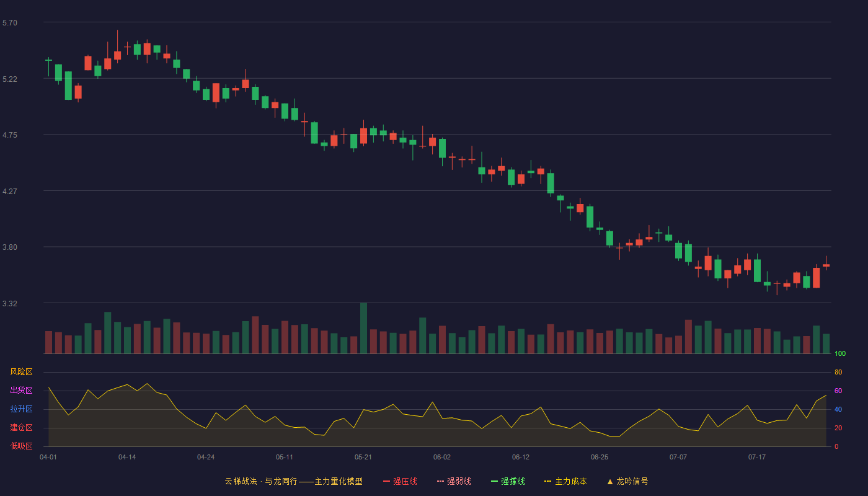Click the 4.75 price axis label
Screen dimensions: 868x496
pyautogui.click(x=10, y=135)
